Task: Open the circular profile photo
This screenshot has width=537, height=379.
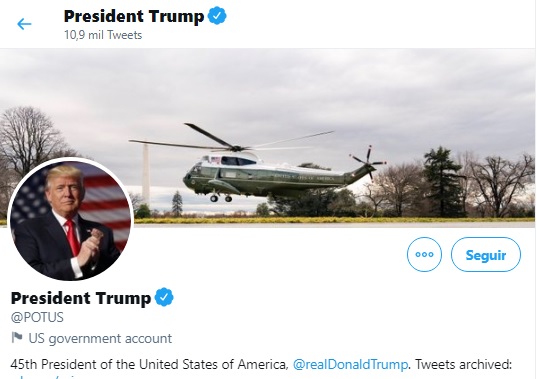Action: 71,219
